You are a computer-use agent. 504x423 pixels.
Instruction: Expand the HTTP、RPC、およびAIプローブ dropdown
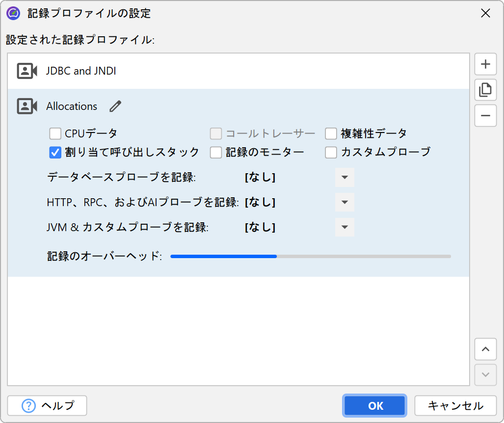click(x=345, y=202)
